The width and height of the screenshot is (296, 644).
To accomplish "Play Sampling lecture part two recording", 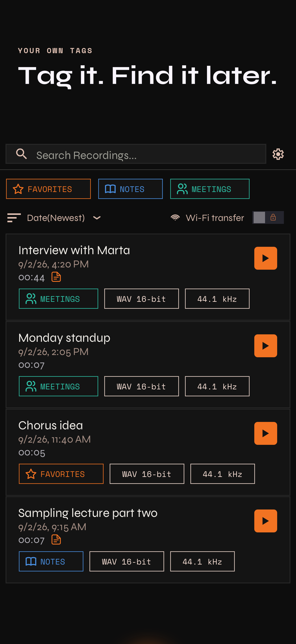I will [x=266, y=521].
